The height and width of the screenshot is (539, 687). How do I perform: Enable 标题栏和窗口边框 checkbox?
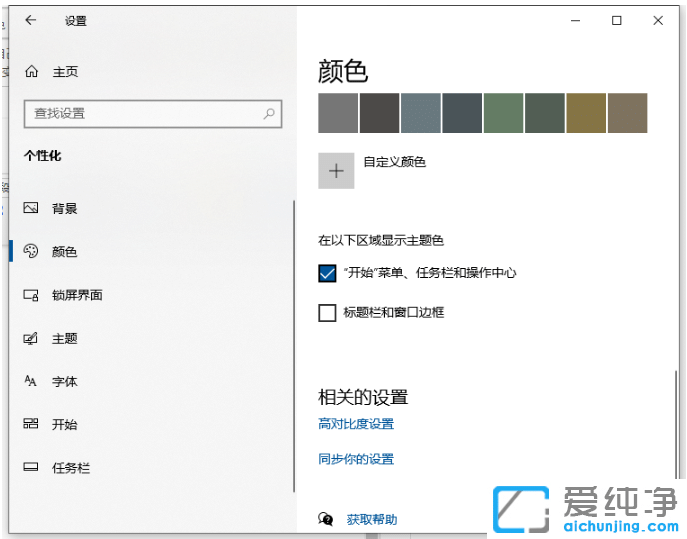(x=327, y=313)
